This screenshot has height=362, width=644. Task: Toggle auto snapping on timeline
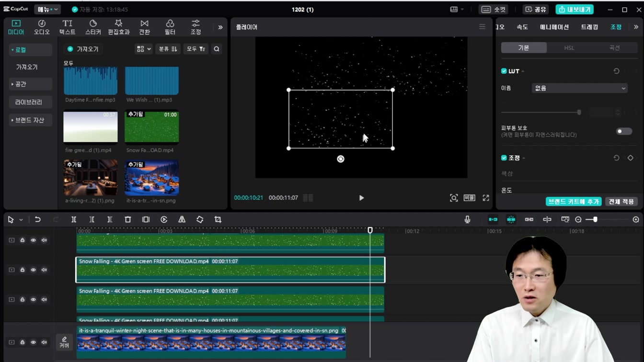point(511,219)
